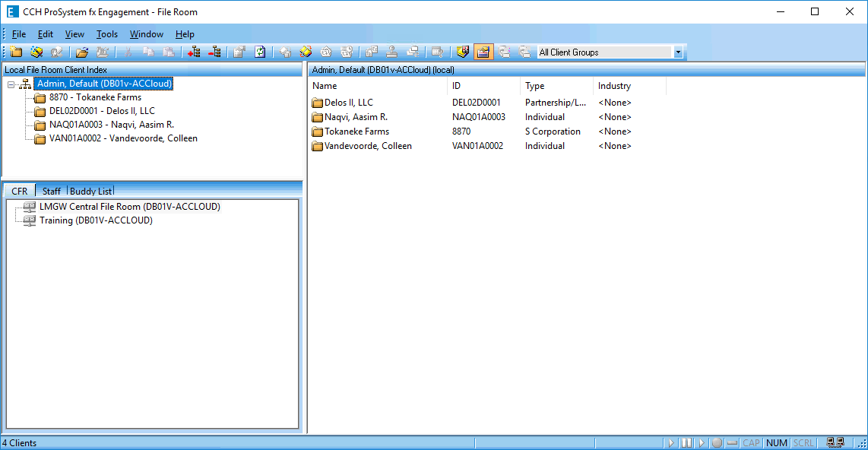
Task: Select DEL02D0001 - Delos II, LLC in tree
Action: (102, 111)
